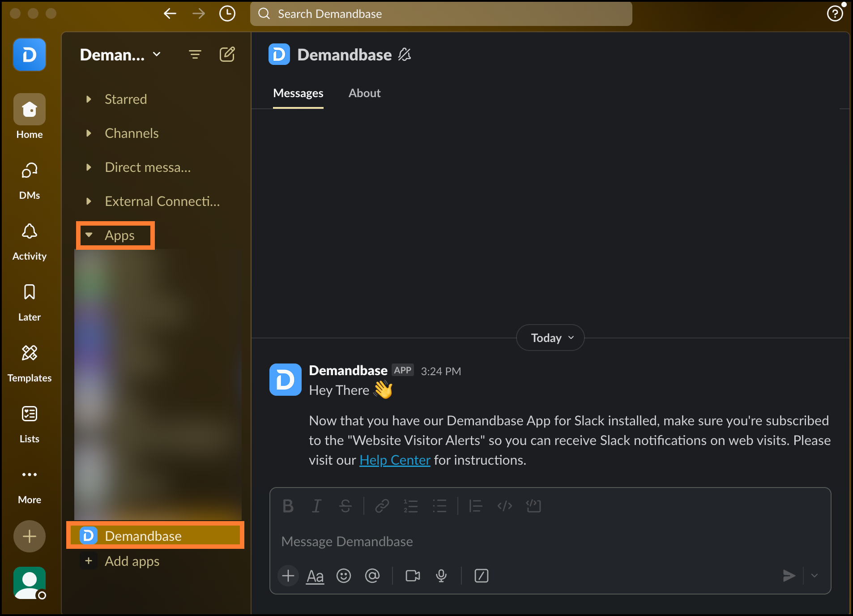
Task: Record a video clip
Action: (x=413, y=576)
